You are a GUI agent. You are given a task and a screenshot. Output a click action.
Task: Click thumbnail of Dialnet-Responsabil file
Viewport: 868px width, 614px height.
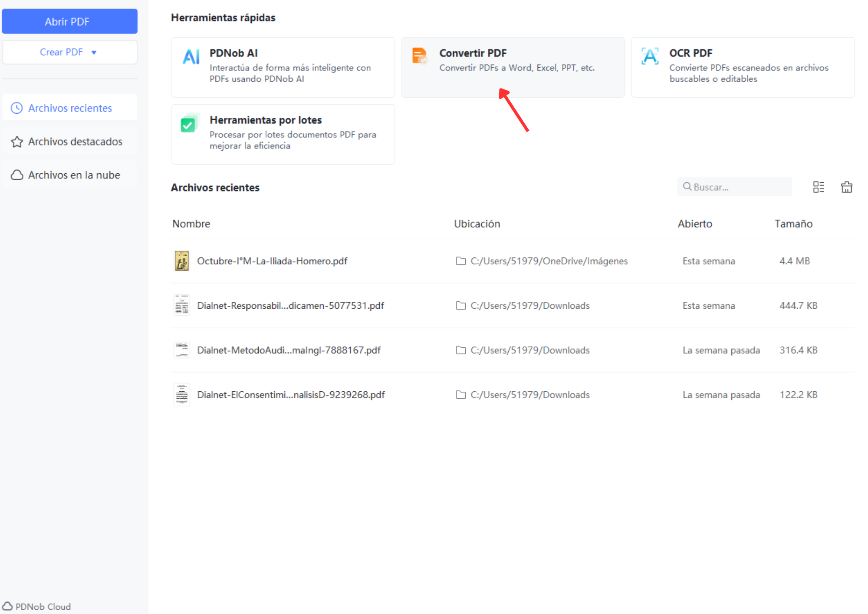coord(182,305)
